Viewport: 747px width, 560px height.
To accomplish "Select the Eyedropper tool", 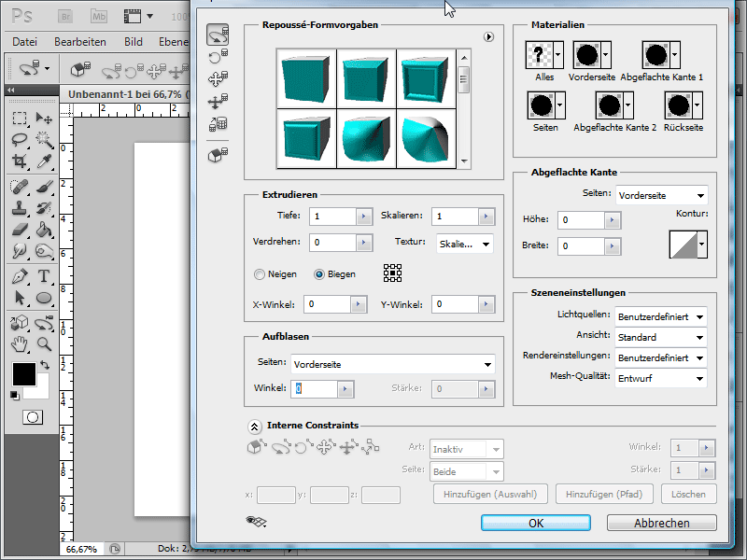I will (44, 161).
